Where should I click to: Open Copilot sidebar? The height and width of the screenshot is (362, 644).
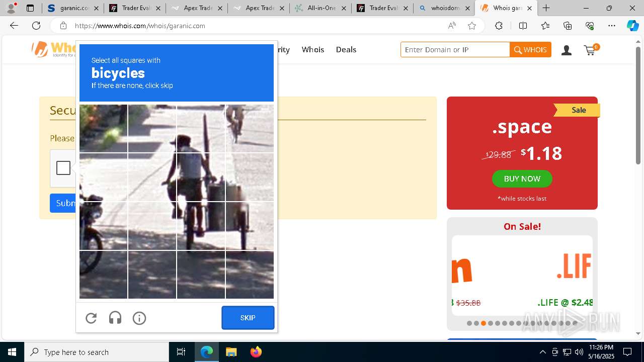coord(632,26)
